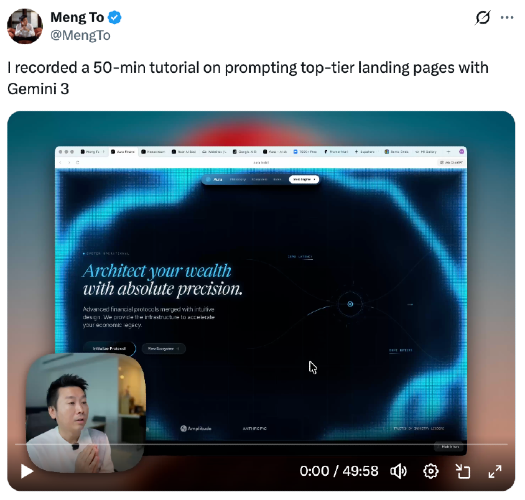Mute the video with speaker icon
The width and height of the screenshot is (525, 500).
click(x=398, y=472)
